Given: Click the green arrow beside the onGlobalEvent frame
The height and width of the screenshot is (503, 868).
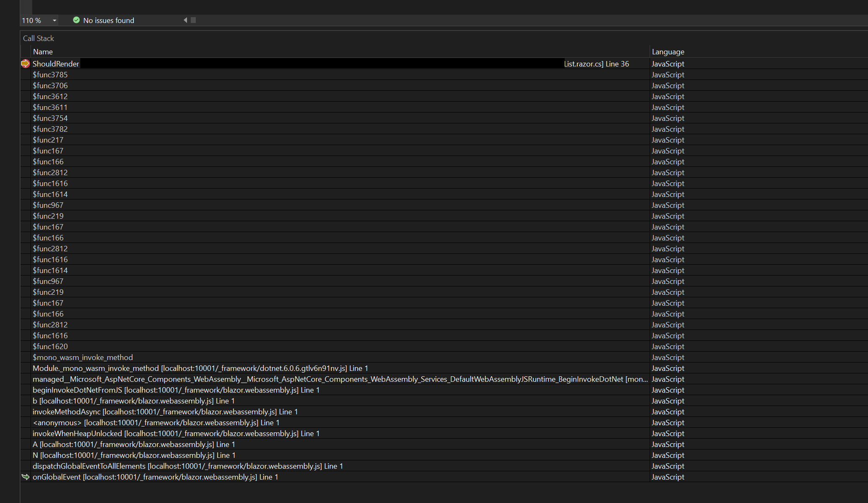Looking at the screenshot, I should pos(25,477).
